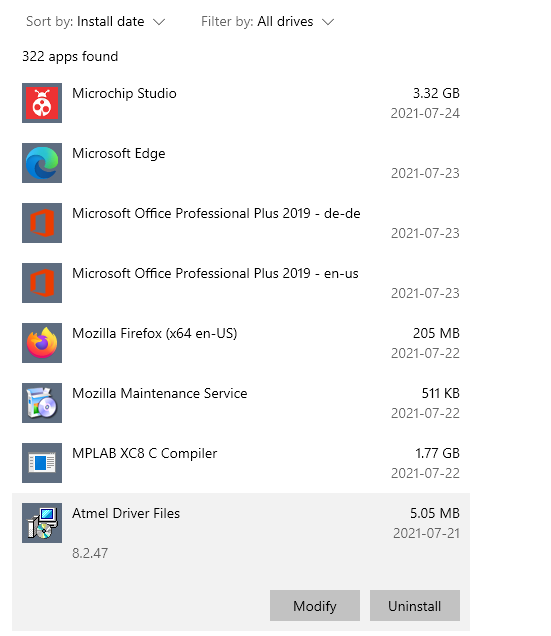This screenshot has width=551, height=636.
Task: Click the Office Professional Plus de-de icon
Action: [x=42, y=223]
